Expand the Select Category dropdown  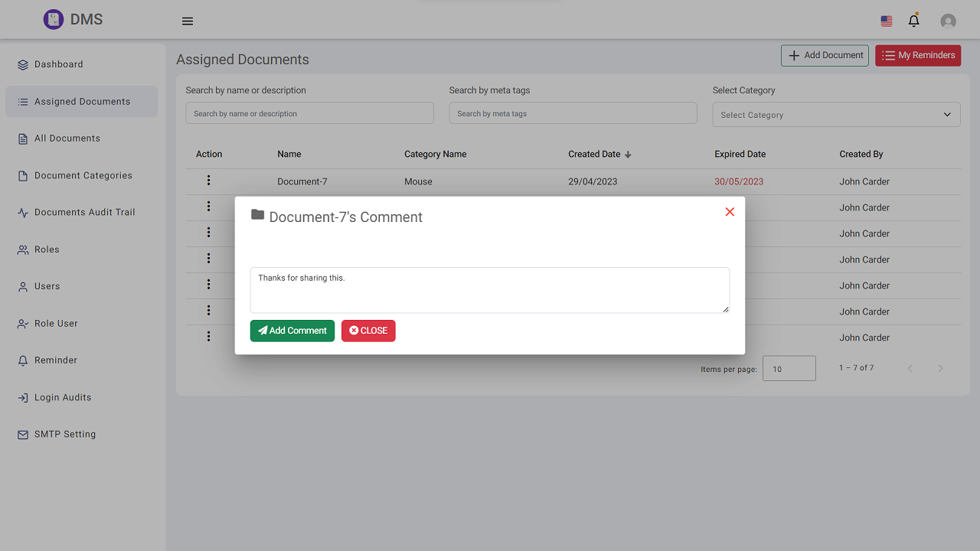pyautogui.click(x=836, y=115)
